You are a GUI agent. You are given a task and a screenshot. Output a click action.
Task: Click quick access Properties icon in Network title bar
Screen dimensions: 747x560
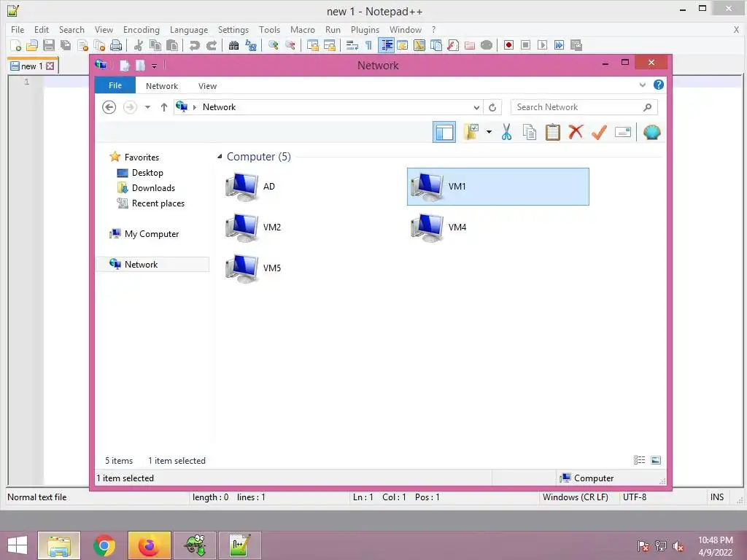124,65
